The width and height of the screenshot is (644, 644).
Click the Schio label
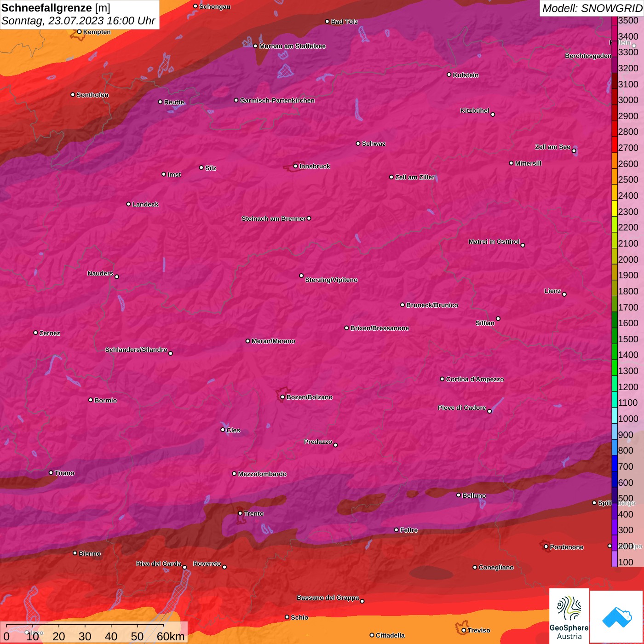[299, 617]
